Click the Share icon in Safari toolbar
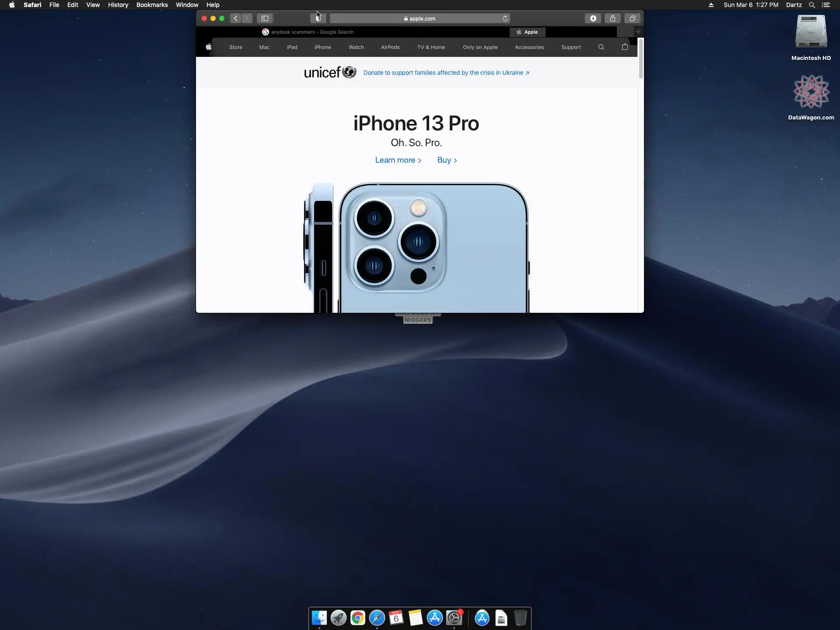The height and width of the screenshot is (630, 840). click(612, 18)
